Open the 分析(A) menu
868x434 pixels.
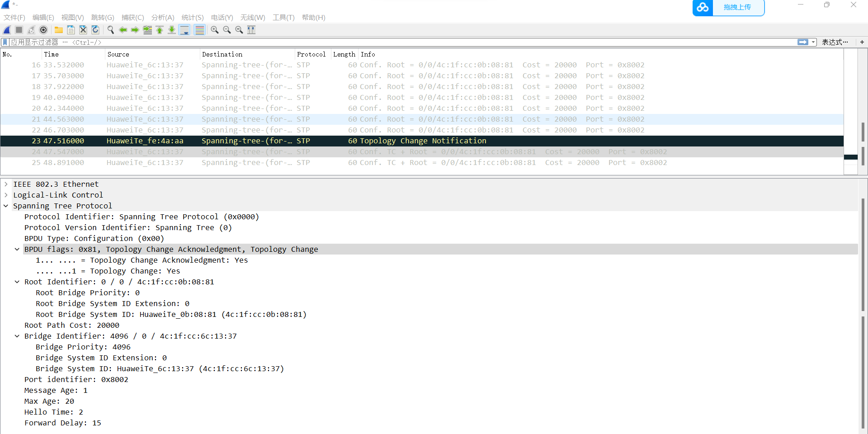coord(163,18)
